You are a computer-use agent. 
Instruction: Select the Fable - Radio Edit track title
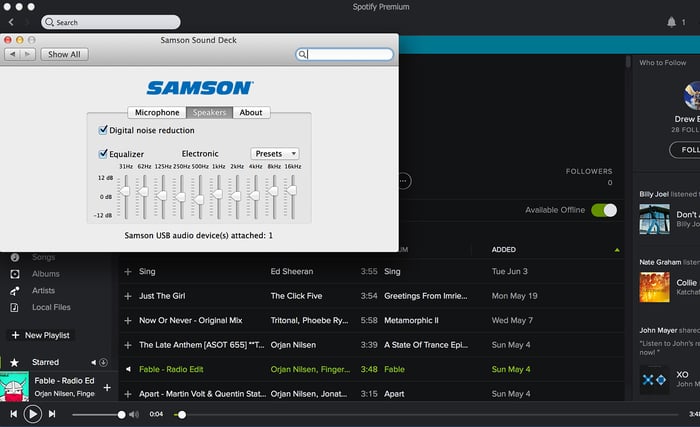(171, 369)
